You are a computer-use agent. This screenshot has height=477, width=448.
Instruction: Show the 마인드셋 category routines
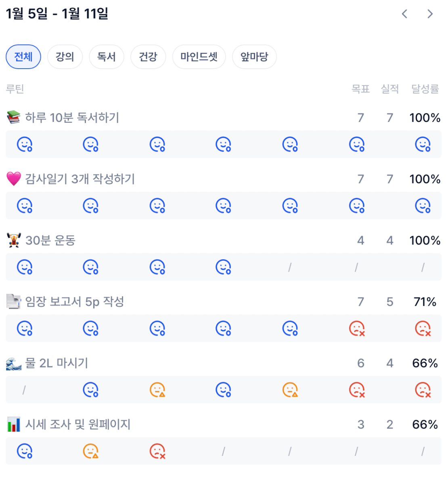199,57
